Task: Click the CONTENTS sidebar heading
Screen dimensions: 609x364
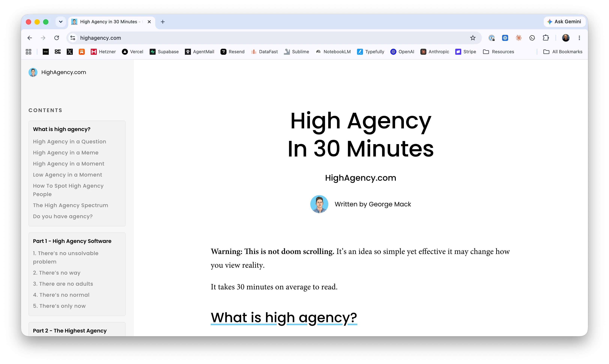Action: pos(45,110)
